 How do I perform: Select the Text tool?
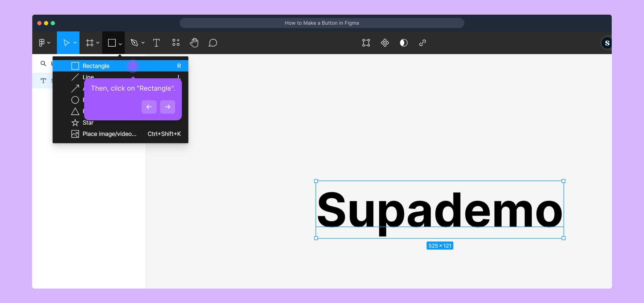(156, 43)
